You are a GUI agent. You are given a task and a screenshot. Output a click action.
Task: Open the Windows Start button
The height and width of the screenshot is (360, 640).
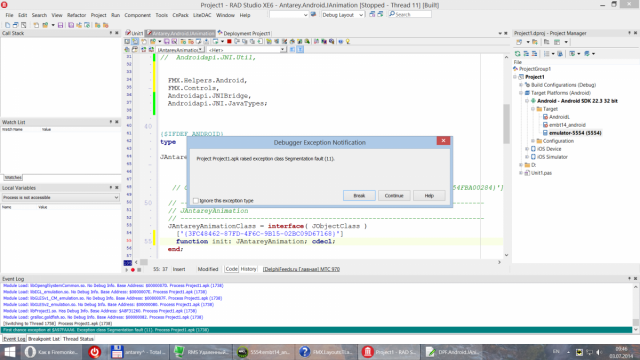pos(10,352)
